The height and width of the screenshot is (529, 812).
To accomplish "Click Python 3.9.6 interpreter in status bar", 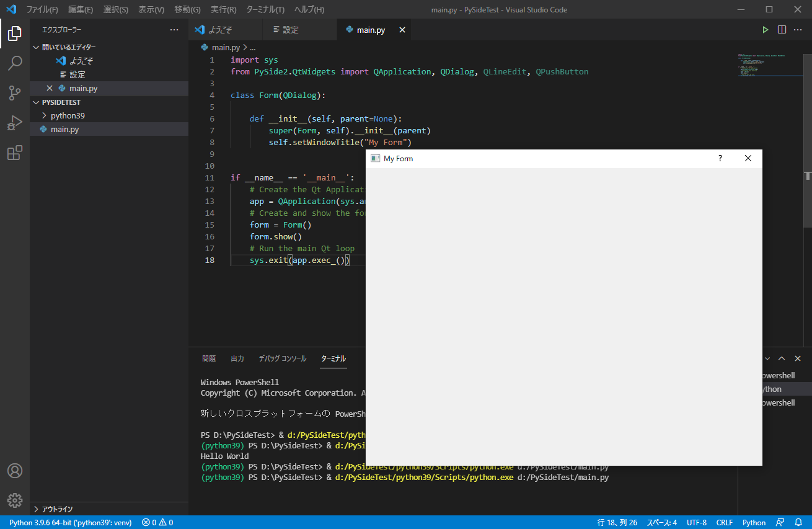I will [70, 522].
